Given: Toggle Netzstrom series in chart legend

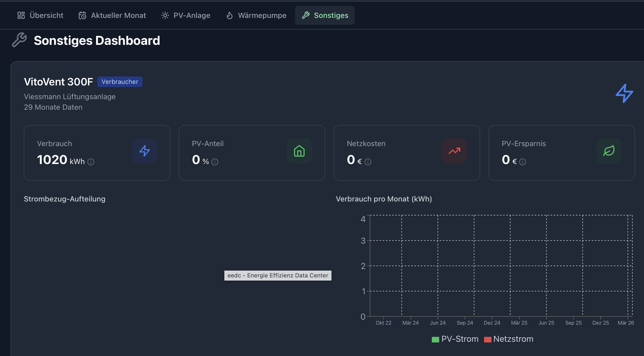Looking at the screenshot, I should coord(509,339).
